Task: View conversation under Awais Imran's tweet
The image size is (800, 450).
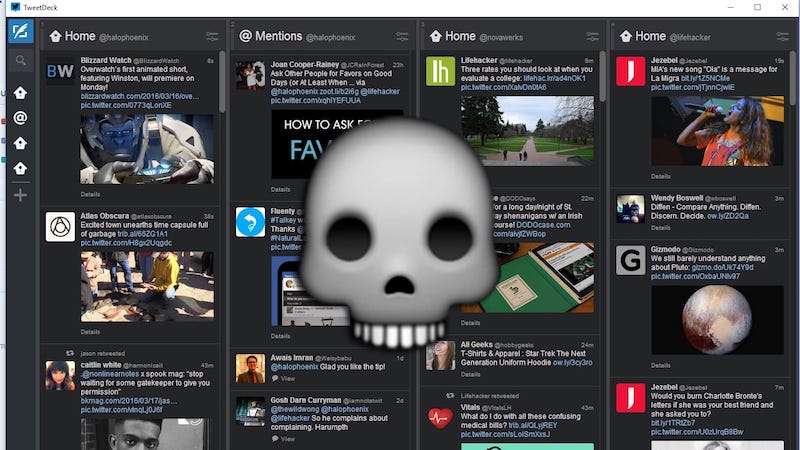Action: click(284, 379)
